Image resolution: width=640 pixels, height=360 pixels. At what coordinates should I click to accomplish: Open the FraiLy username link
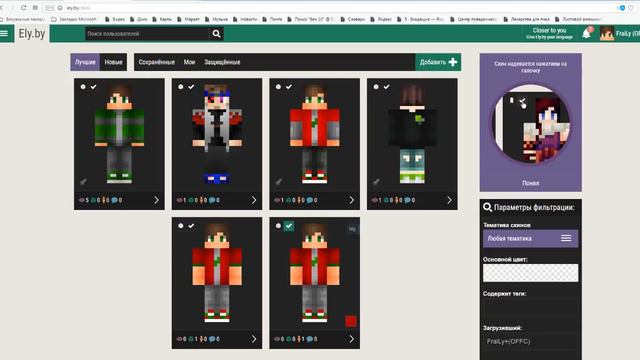pyautogui.click(x=628, y=33)
